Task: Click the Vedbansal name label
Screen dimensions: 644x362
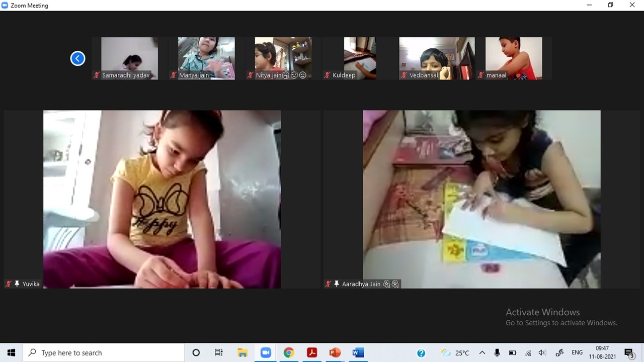Action: point(424,75)
